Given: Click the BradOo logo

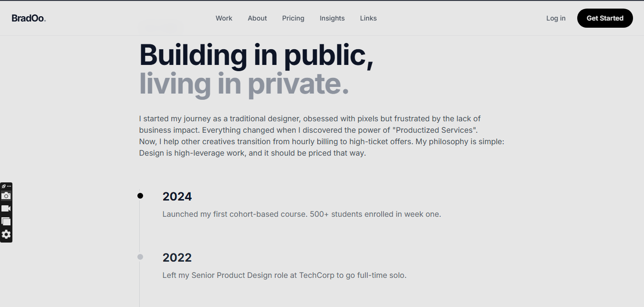Looking at the screenshot, I should [29, 18].
